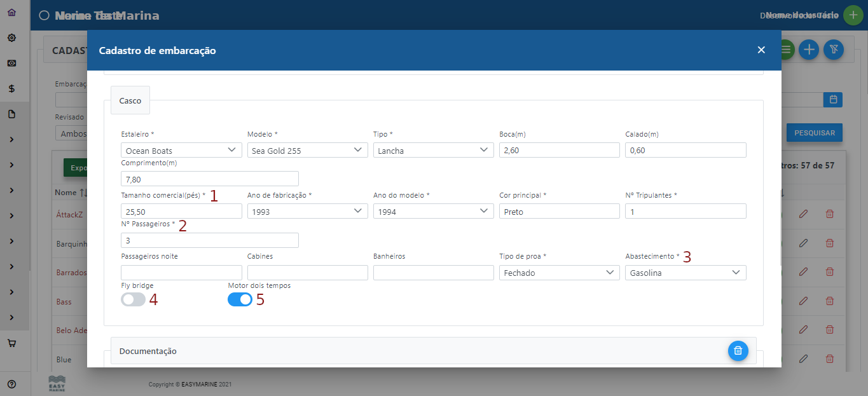Open the settings gear in the sidebar
Viewport: 868px width, 396px height.
(x=11, y=38)
